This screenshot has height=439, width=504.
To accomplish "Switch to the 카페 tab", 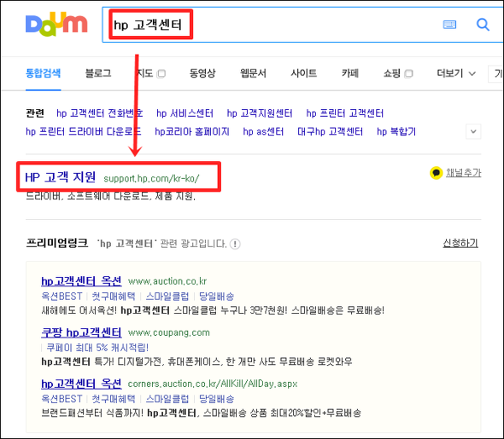I will tap(350, 73).
